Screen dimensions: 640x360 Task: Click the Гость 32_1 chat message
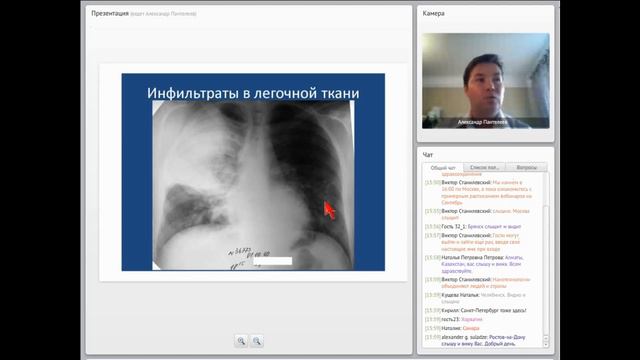pos(473,227)
